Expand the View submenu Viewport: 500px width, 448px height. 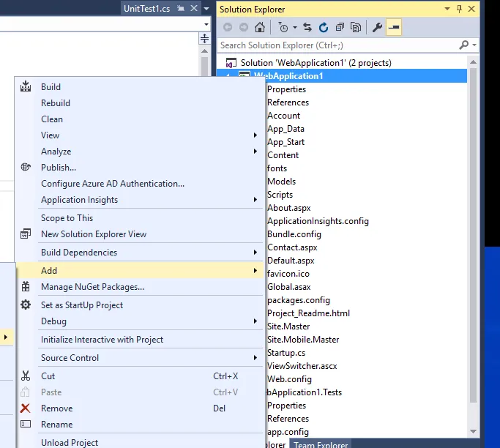point(140,135)
